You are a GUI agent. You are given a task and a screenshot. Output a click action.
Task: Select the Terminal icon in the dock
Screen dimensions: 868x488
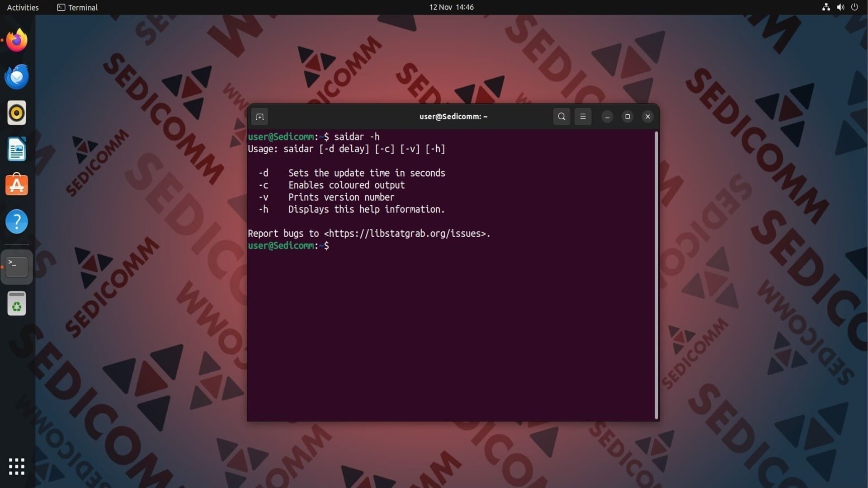(x=17, y=267)
